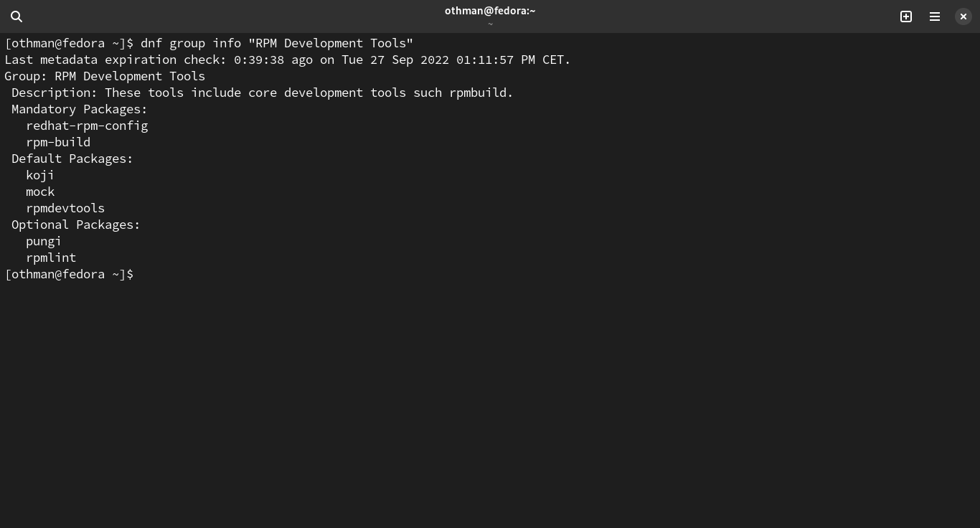Click the Last metadata expiration check line

pyautogui.click(x=287, y=60)
